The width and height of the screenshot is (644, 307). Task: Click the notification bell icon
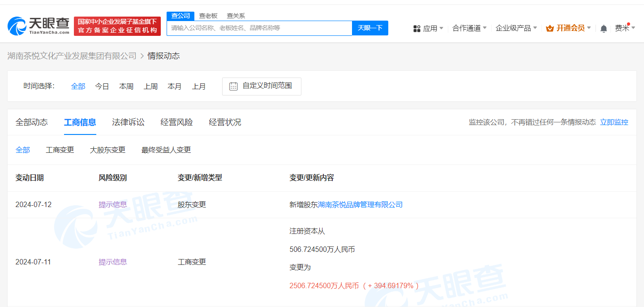pyautogui.click(x=603, y=29)
